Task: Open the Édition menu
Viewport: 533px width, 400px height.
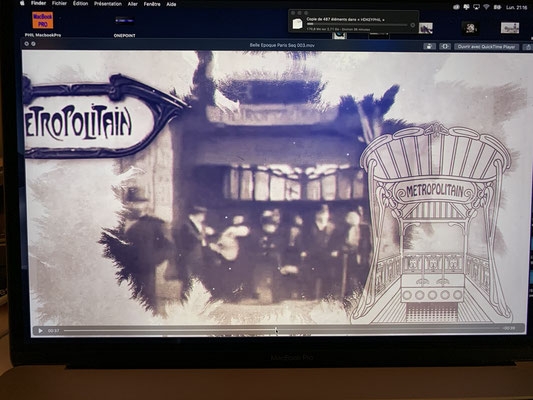Action: [81, 4]
